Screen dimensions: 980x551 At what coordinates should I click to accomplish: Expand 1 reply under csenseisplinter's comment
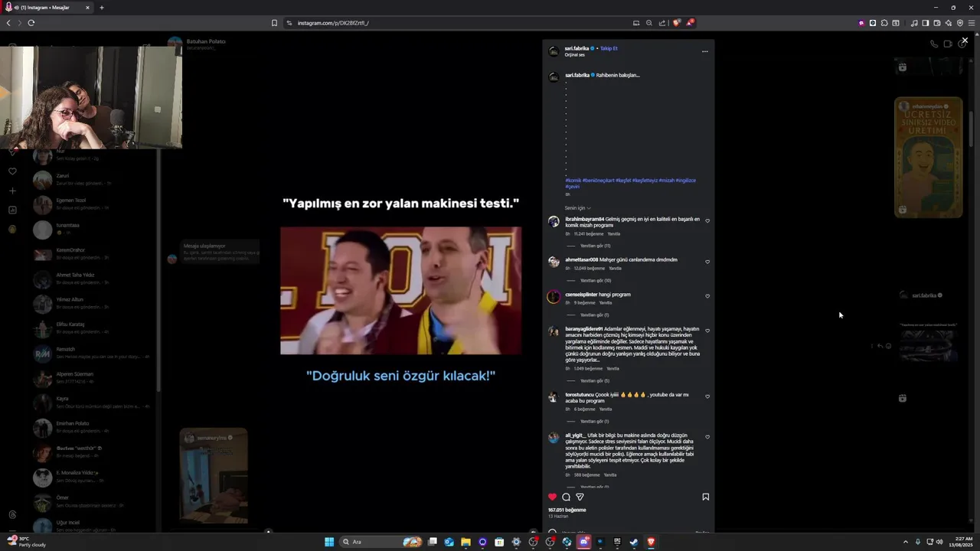coord(594,315)
